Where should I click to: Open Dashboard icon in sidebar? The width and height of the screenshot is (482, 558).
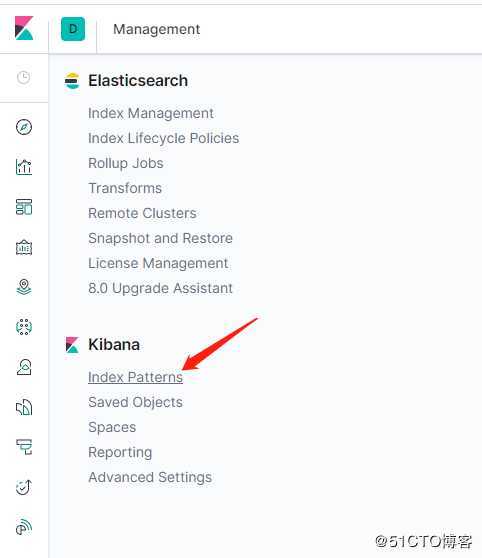point(24,207)
